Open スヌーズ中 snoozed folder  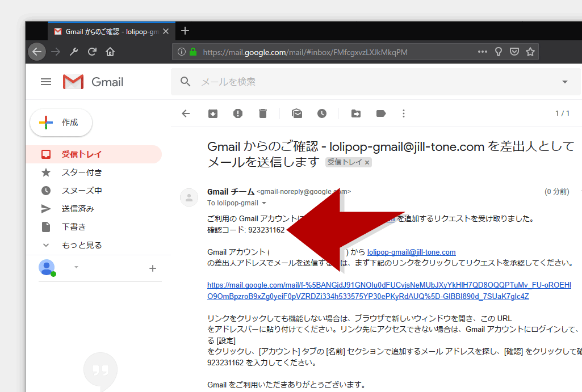94,191
